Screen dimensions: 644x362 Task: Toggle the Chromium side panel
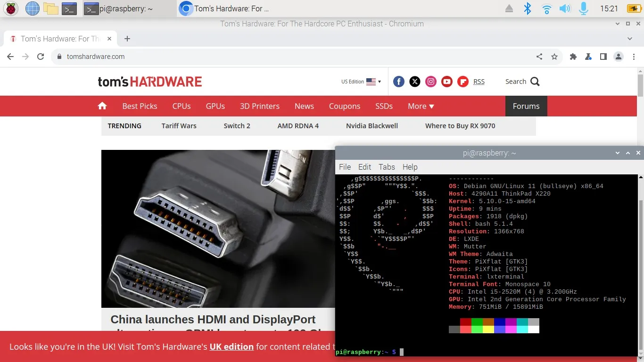click(x=603, y=57)
